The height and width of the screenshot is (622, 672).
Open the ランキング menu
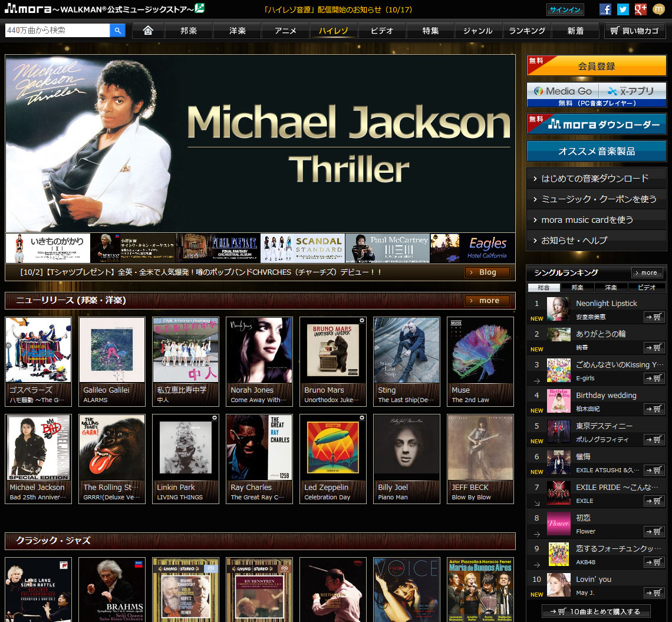527,31
